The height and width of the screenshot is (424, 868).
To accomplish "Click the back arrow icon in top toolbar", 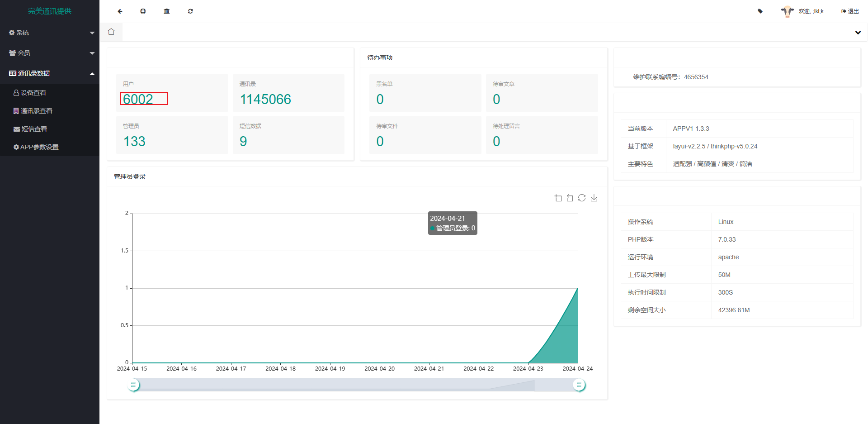I will point(120,11).
